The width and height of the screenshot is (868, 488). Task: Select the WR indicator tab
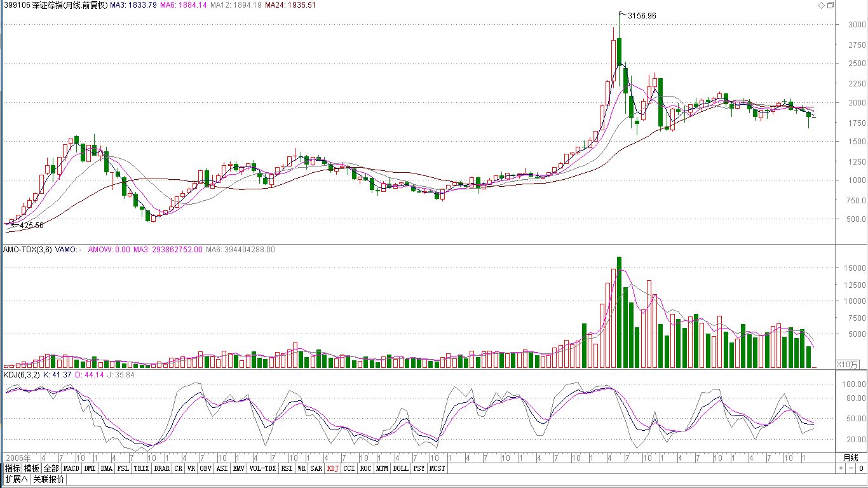click(302, 468)
